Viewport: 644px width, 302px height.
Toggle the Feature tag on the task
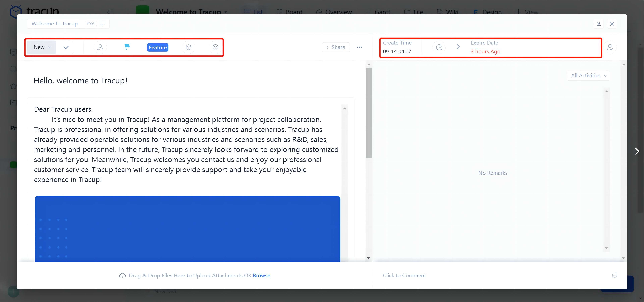pyautogui.click(x=157, y=47)
